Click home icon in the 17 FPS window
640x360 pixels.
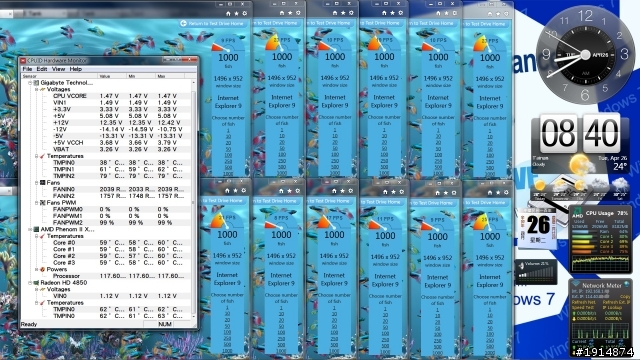point(334,191)
